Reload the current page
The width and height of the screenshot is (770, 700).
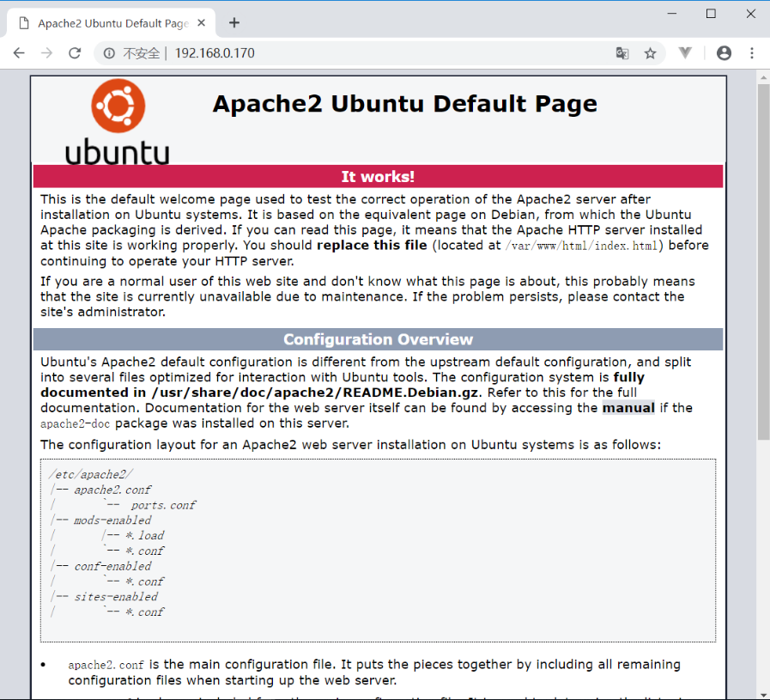pyautogui.click(x=75, y=53)
